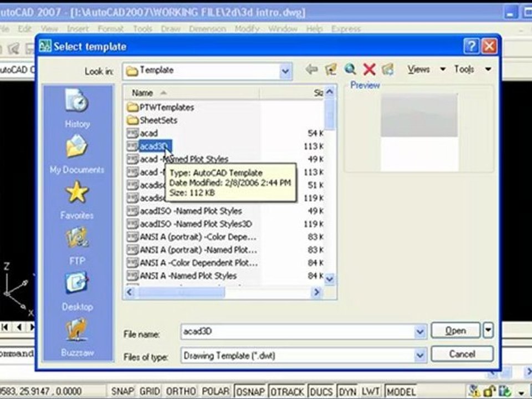Toggle OTRACK in status bar
532x399 pixels.
click(287, 391)
